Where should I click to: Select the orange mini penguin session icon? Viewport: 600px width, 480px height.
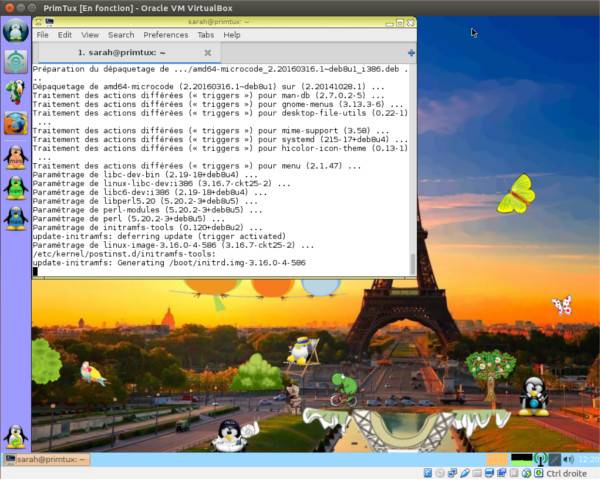[16, 157]
